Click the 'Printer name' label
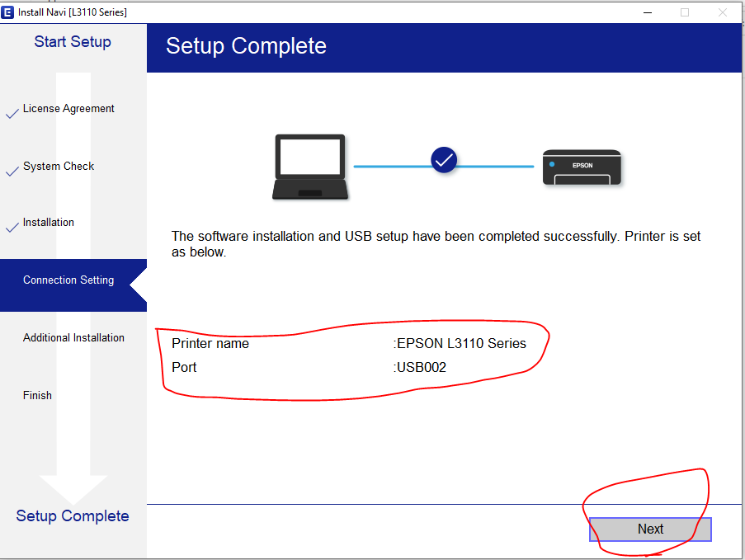This screenshot has height=560, width=745. 210,343
